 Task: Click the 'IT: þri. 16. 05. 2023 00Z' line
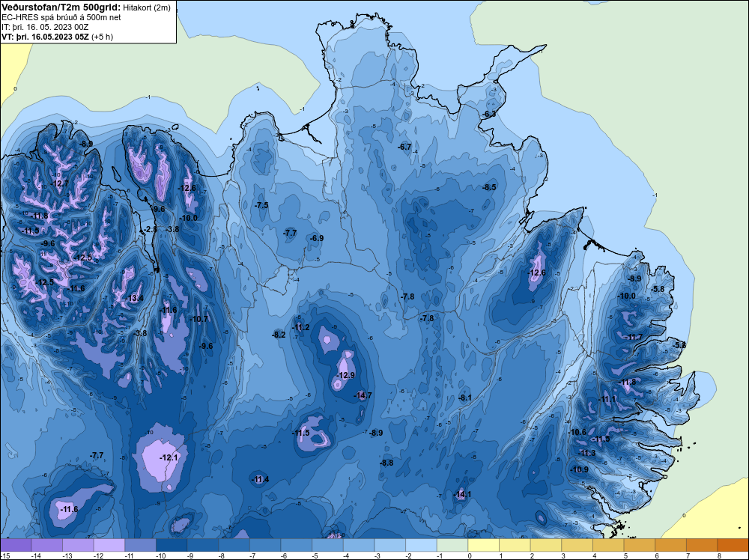[45, 27]
